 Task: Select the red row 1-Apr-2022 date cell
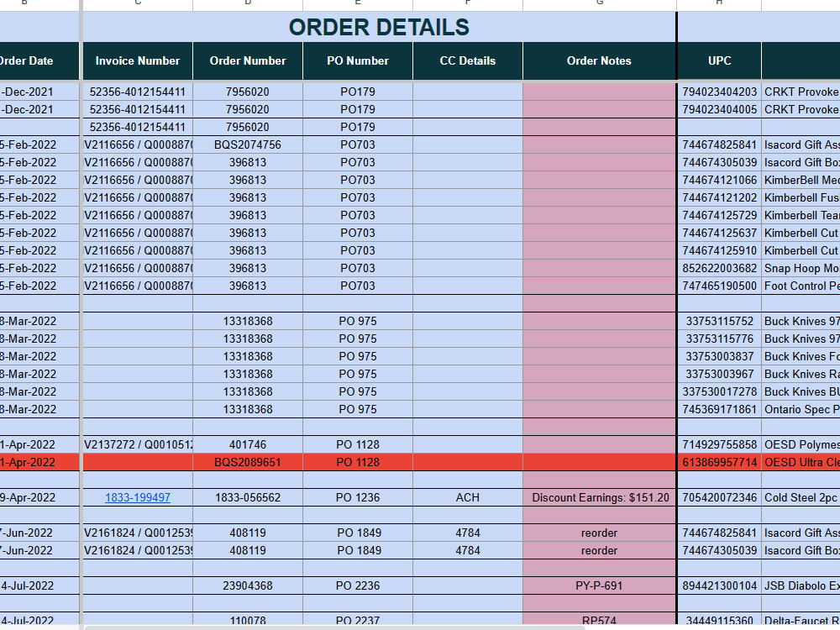click(39, 462)
